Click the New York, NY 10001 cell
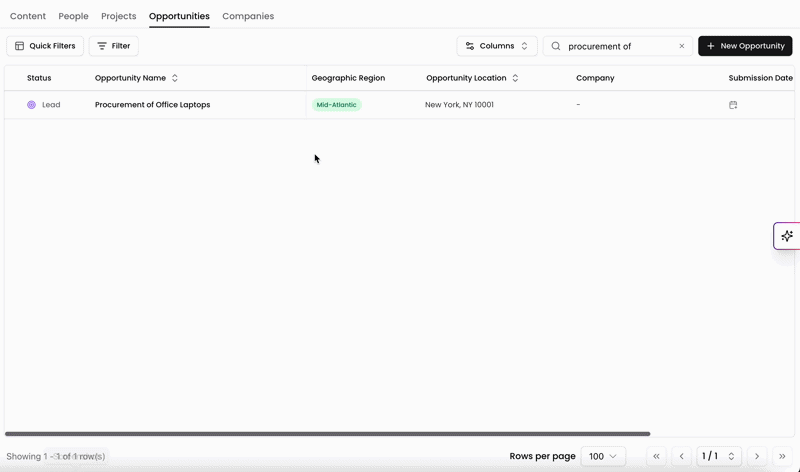The height and width of the screenshot is (472, 800). 459,105
